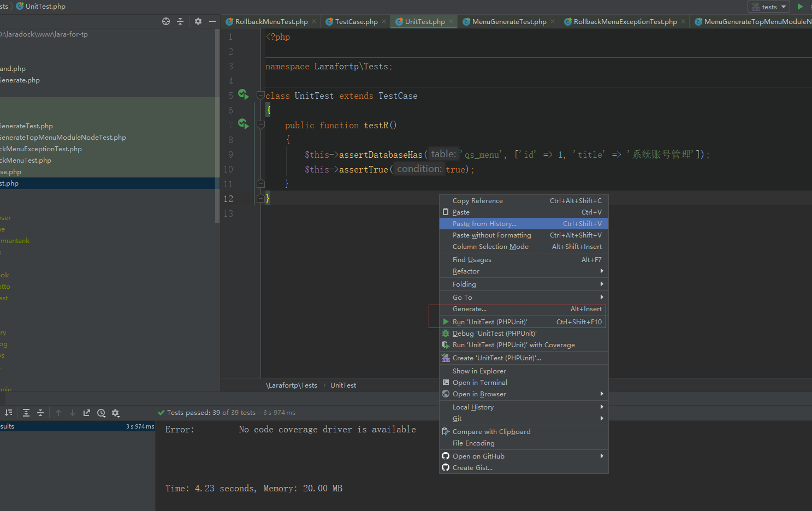Select Run 'UnitTest (PHPUnit)' from context menu
812x511 pixels.
click(x=490, y=322)
